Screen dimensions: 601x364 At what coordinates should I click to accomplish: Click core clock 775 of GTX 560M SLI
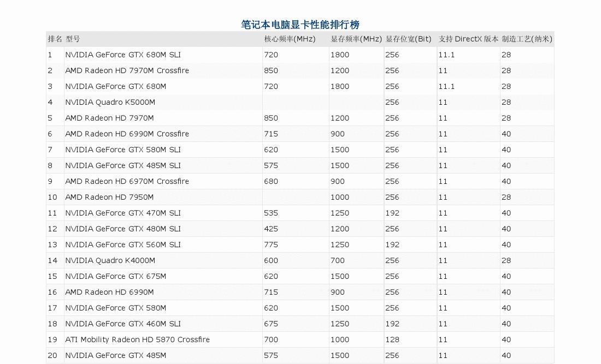(x=271, y=244)
